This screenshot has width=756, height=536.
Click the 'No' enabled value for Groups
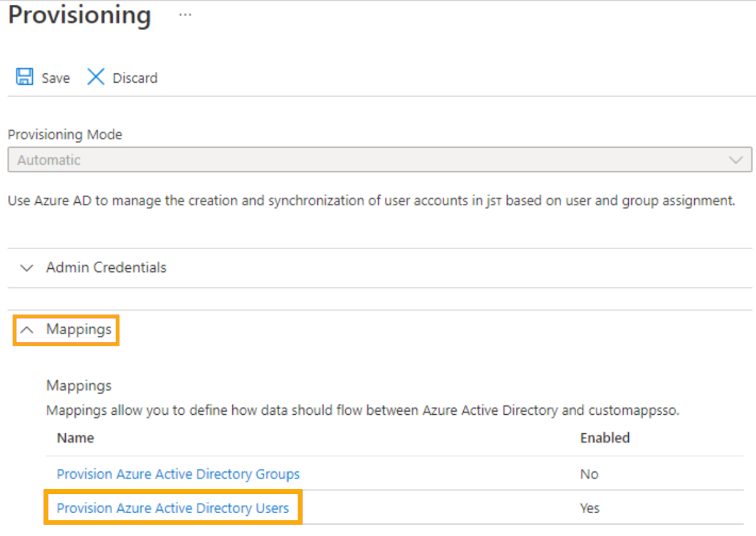tap(589, 474)
